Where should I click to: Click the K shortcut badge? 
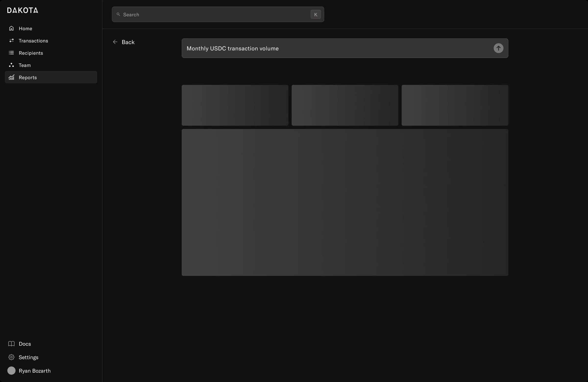tap(316, 14)
